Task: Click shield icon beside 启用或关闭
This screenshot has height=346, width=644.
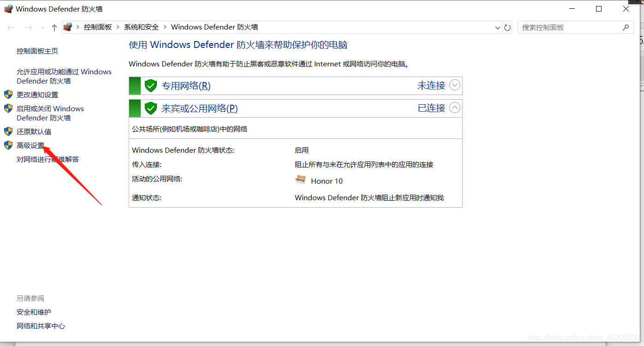Action: pos(8,108)
